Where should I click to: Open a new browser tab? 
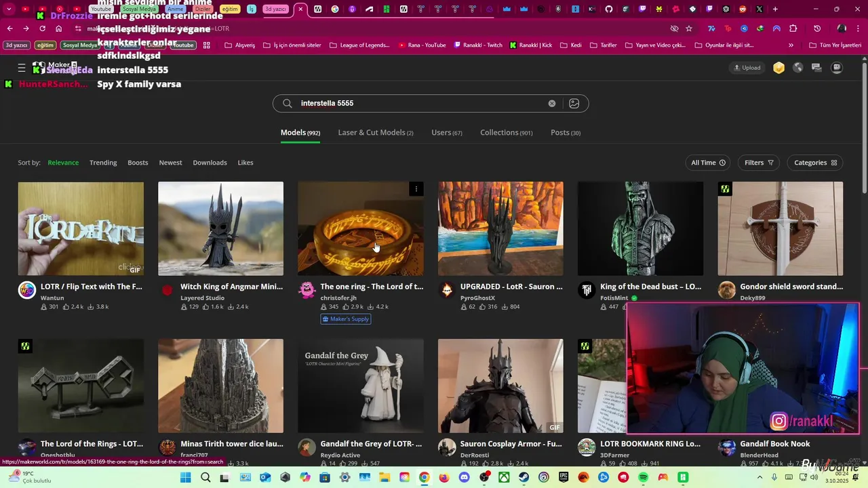pos(775,9)
